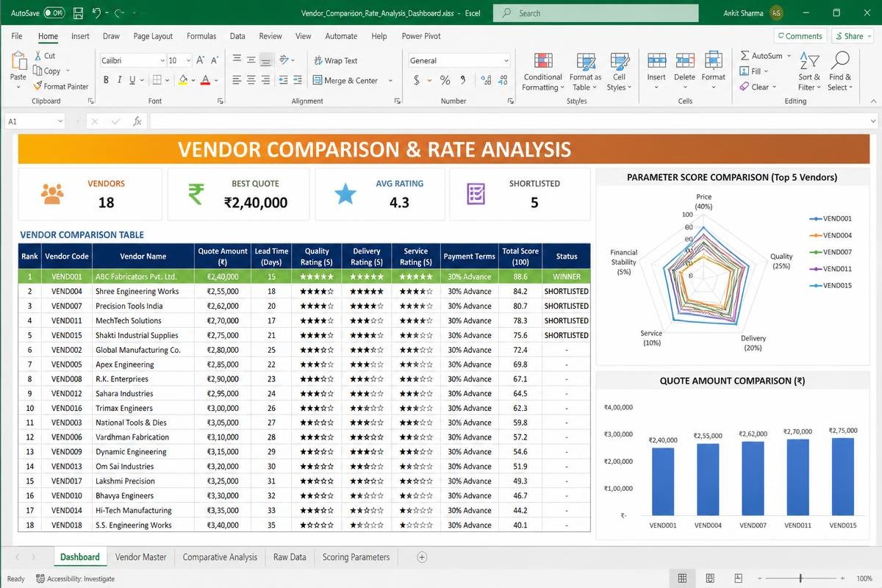Toggle Middle Align
Viewport: 882px width, 588px height.
(251, 60)
